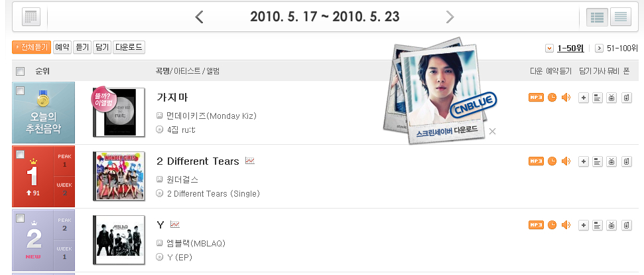
Task: Click the 전체듣기 play-all button
Action: pos(32,47)
